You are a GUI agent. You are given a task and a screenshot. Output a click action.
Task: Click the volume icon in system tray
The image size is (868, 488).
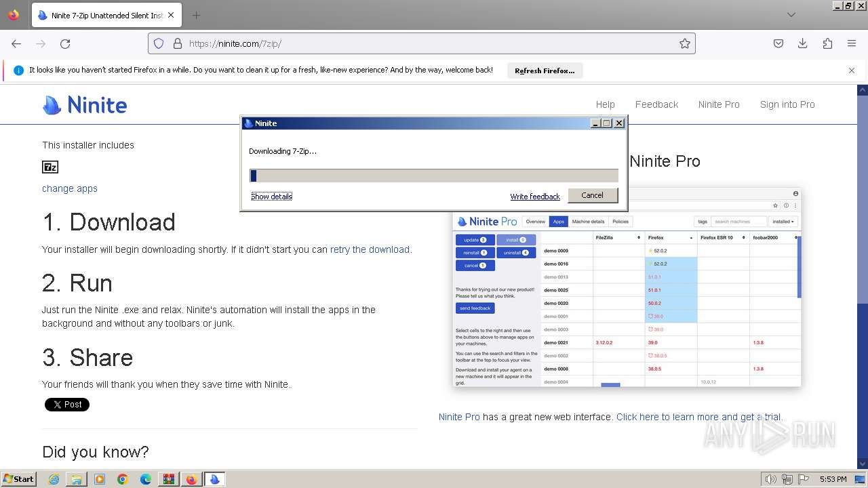point(771,479)
